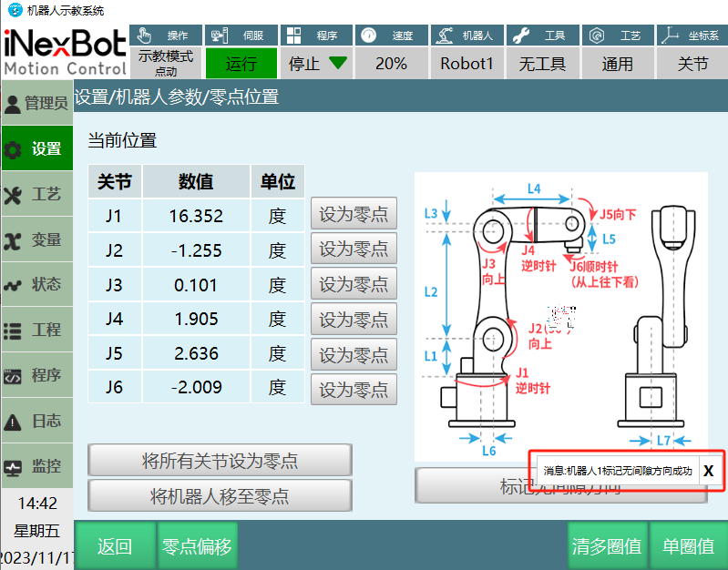Toggle the green 运行 status button
The image size is (728, 570).
(241, 65)
